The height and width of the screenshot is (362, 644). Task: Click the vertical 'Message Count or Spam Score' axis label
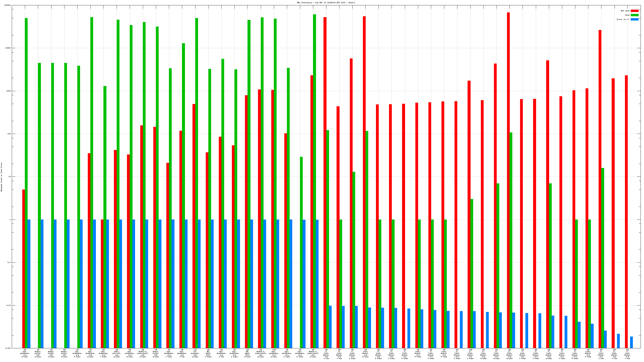tap(1, 177)
